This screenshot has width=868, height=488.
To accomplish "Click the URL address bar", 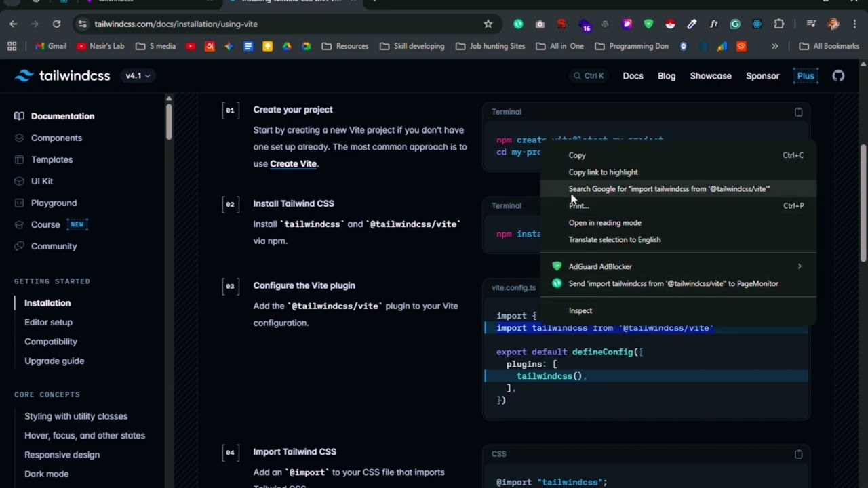I will (285, 24).
